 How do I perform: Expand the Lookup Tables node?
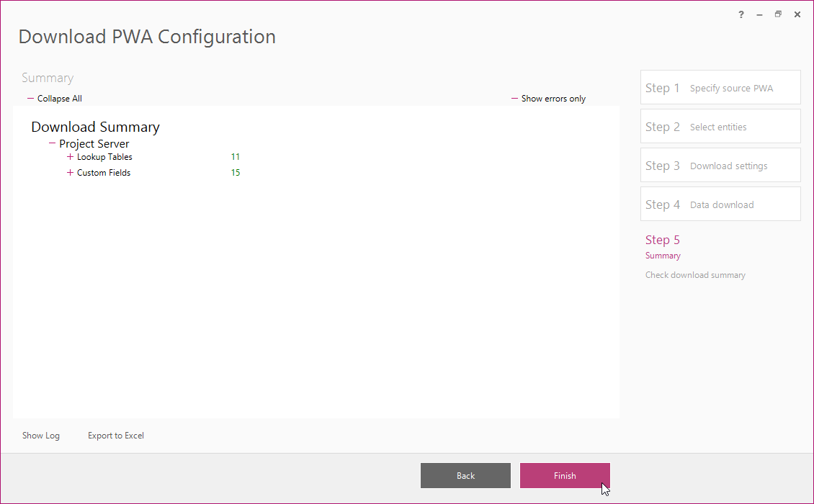[70, 157]
